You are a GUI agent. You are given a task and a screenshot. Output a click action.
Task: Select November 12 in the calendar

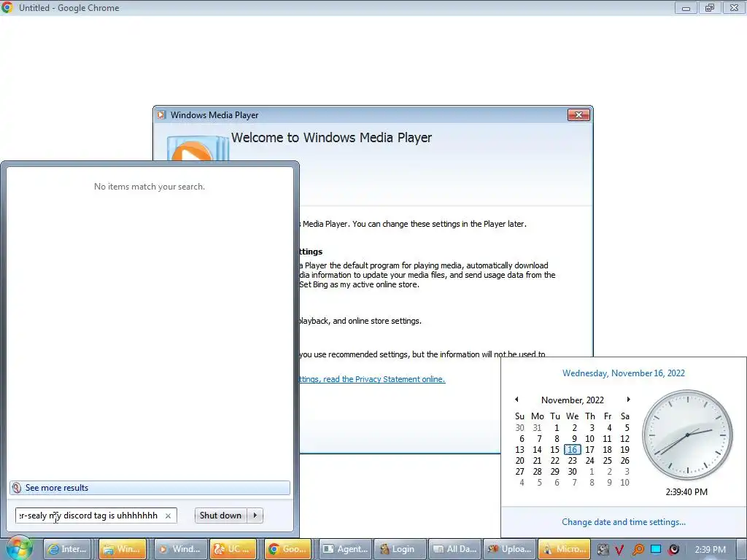click(624, 438)
